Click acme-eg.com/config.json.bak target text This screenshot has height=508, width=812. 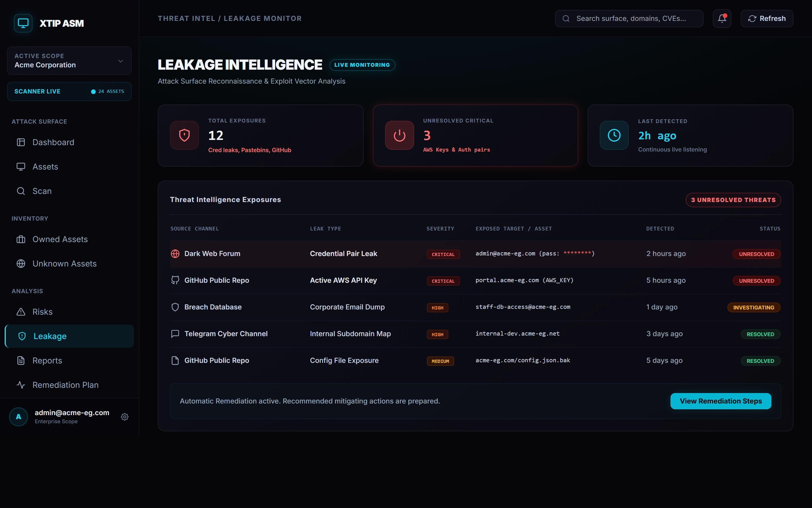click(x=523, y=360)
